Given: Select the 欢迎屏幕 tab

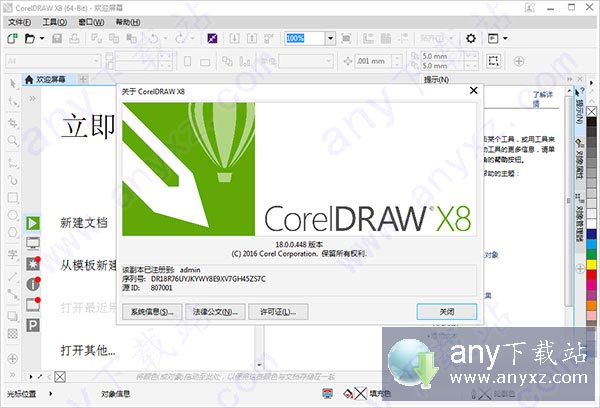Looking at the screenshot, I should point(45,80).
